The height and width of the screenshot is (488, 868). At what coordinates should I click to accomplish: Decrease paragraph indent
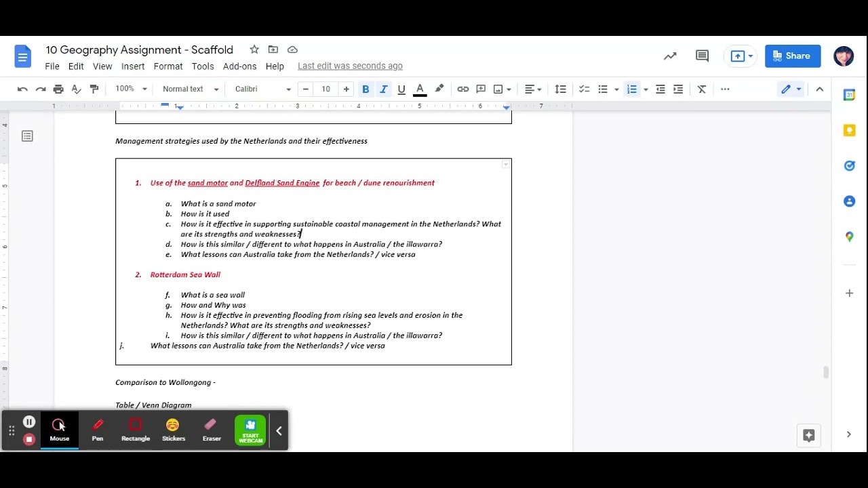(660, 89)
